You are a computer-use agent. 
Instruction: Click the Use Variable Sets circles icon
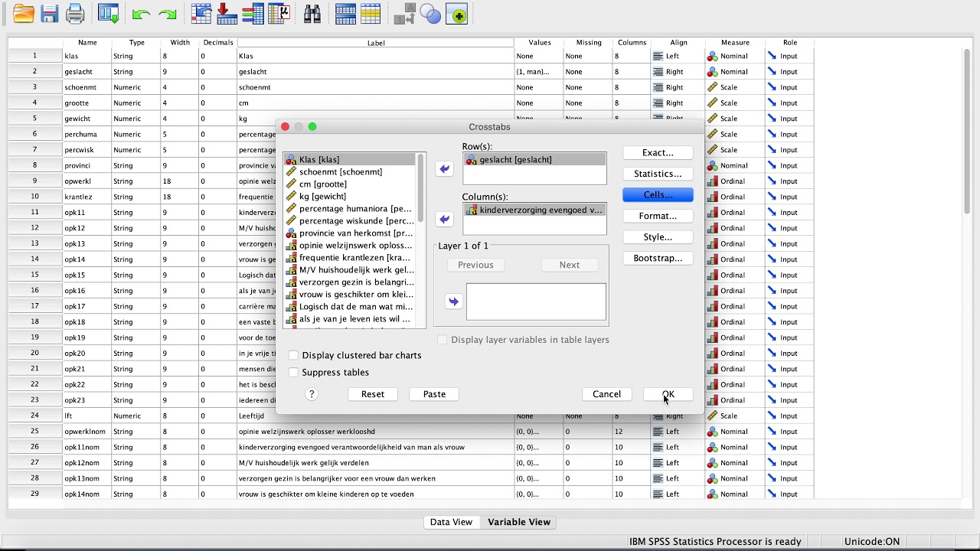click(430, 14)
